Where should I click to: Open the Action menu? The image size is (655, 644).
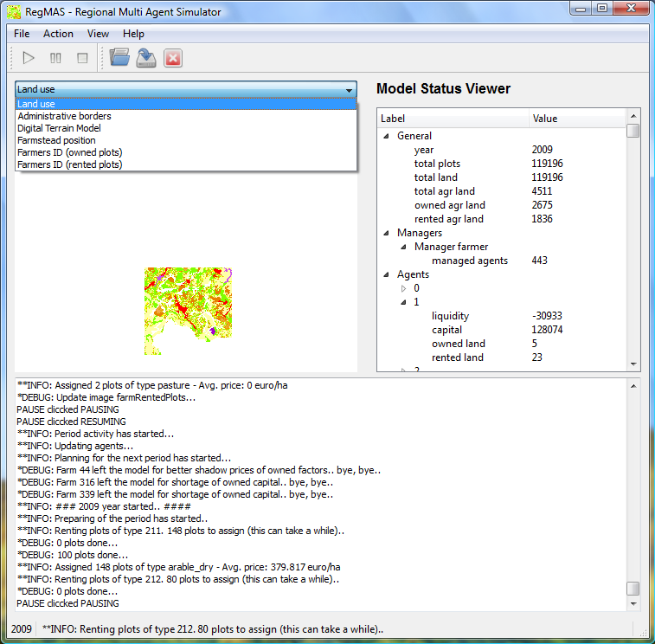point(58,34)
